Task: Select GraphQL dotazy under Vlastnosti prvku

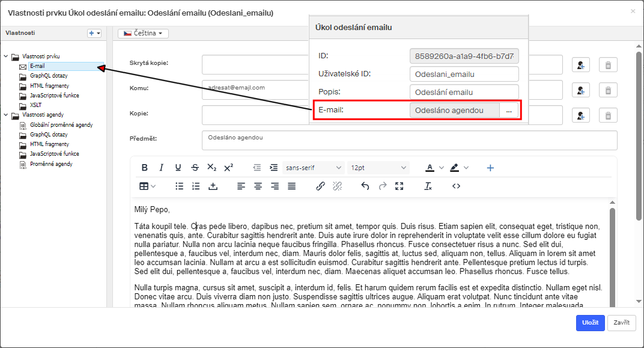Action: tap(49, 76)
